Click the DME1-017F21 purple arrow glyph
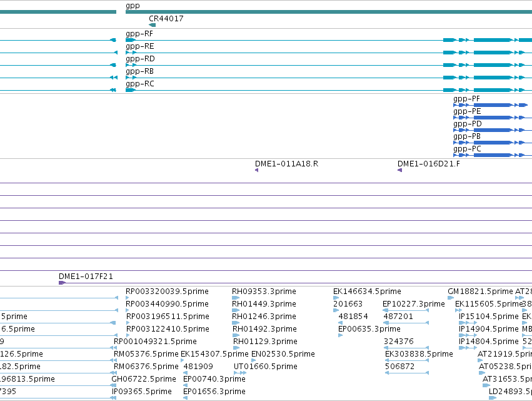 (x=62, y=283)
